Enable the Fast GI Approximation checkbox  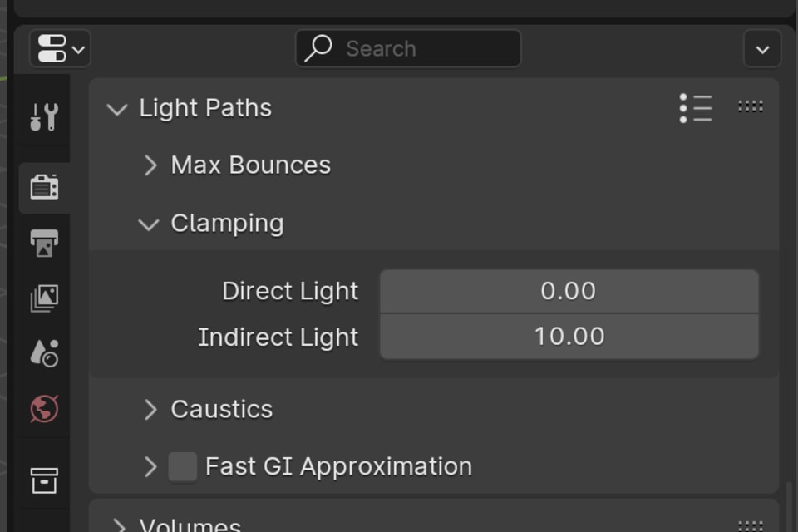click(x=182, y=466)
